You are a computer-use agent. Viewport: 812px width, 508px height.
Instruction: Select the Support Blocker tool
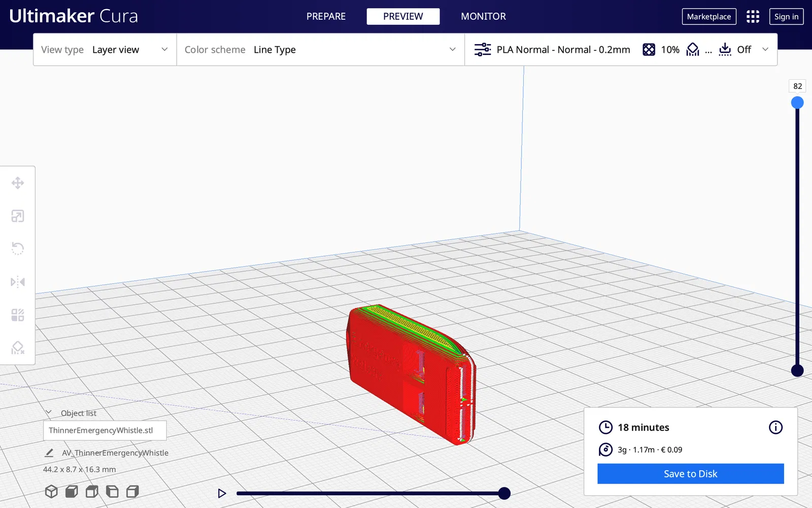18,348
